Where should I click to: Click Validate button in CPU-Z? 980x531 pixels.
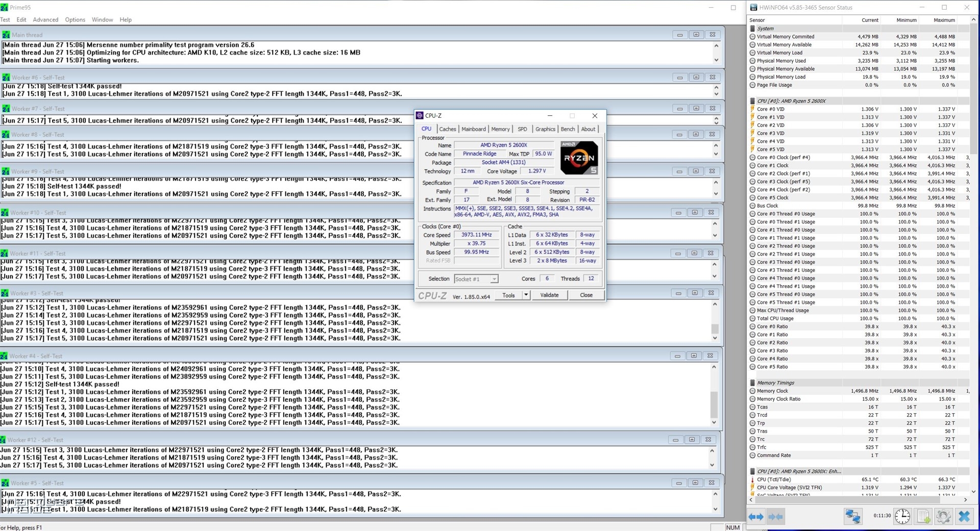click(549, 295)
